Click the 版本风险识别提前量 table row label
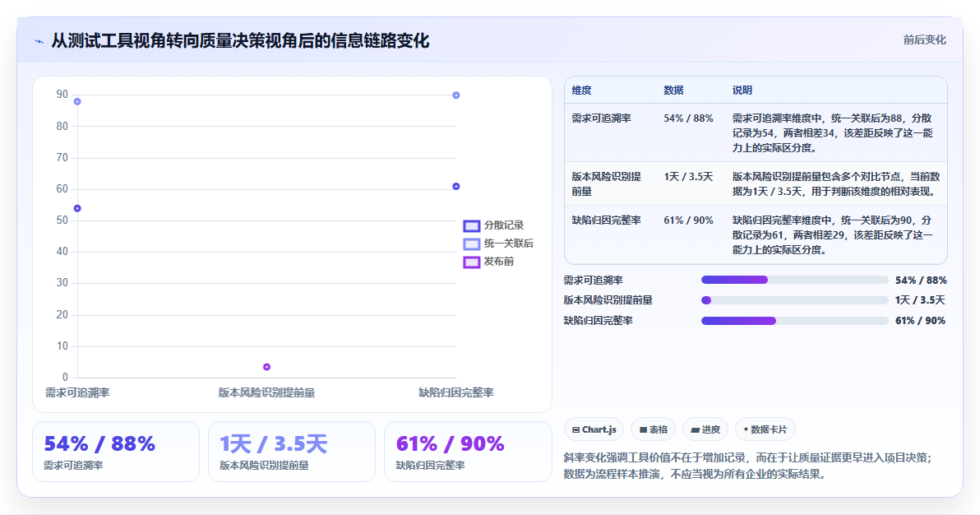Viewport: 980px width, 515px height. [x=606, y=184]
